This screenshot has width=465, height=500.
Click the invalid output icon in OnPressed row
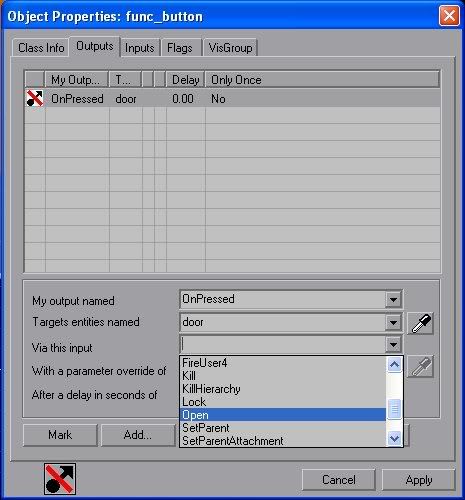click(x=35, y=98)
